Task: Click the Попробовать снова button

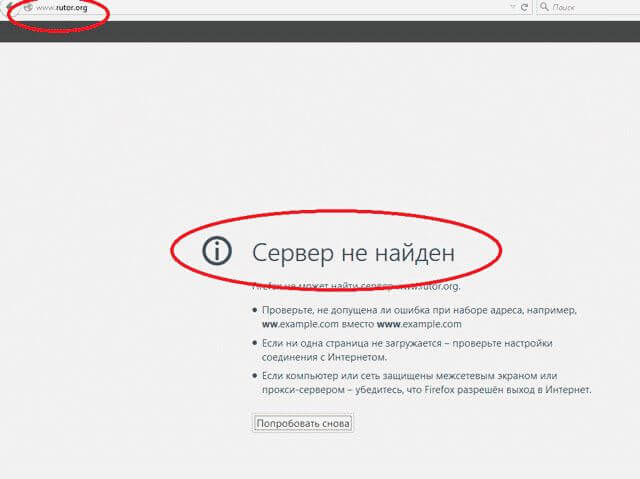Action: [x=303, y=424]
